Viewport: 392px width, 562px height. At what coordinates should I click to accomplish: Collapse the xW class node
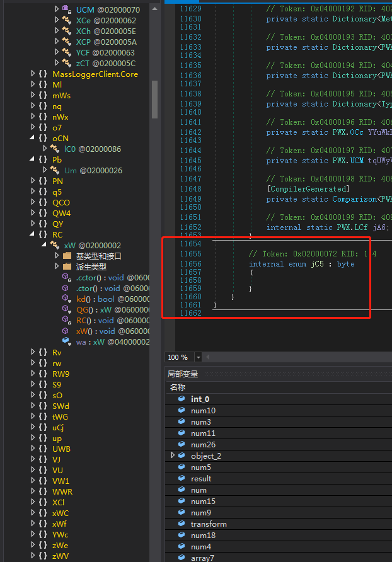click(x=44, y=245)
